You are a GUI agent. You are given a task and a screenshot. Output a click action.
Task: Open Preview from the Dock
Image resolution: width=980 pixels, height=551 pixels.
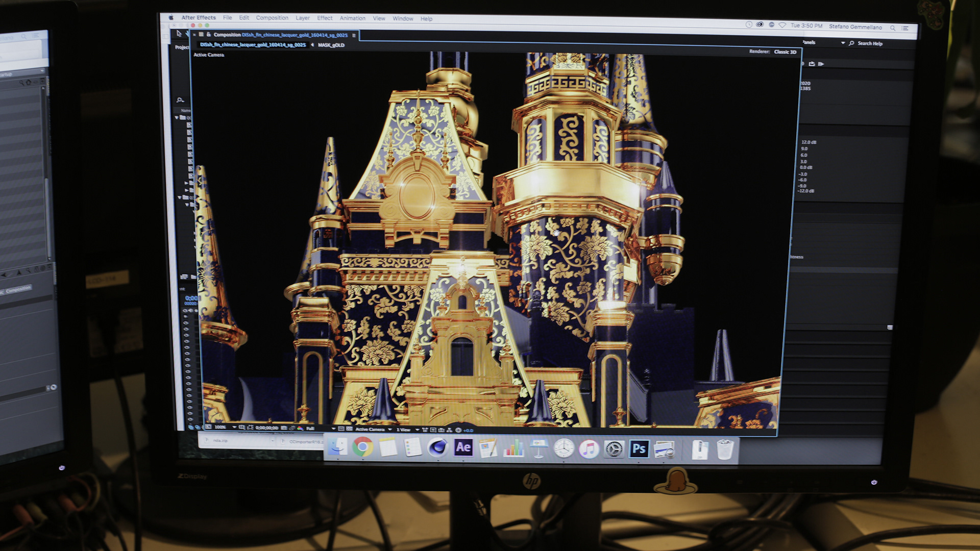665,450
